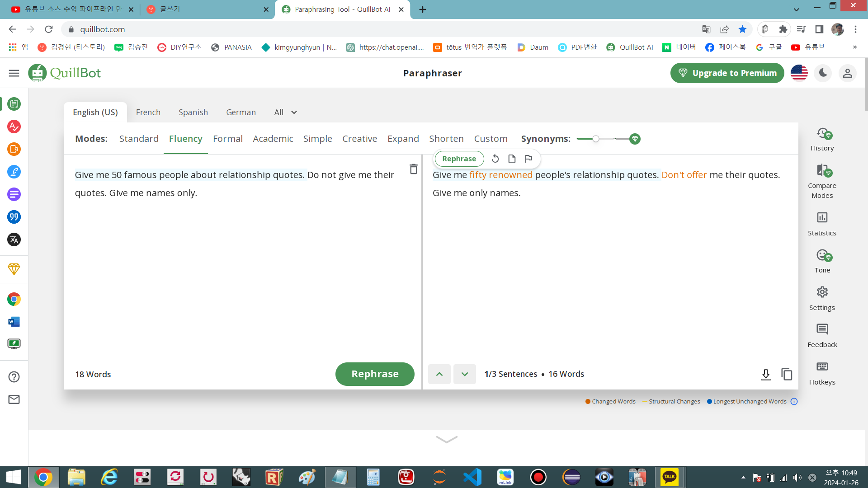This screenshot has width=868, height=488.
Task: Open the History panel
Action: click(x=822, y=139)
